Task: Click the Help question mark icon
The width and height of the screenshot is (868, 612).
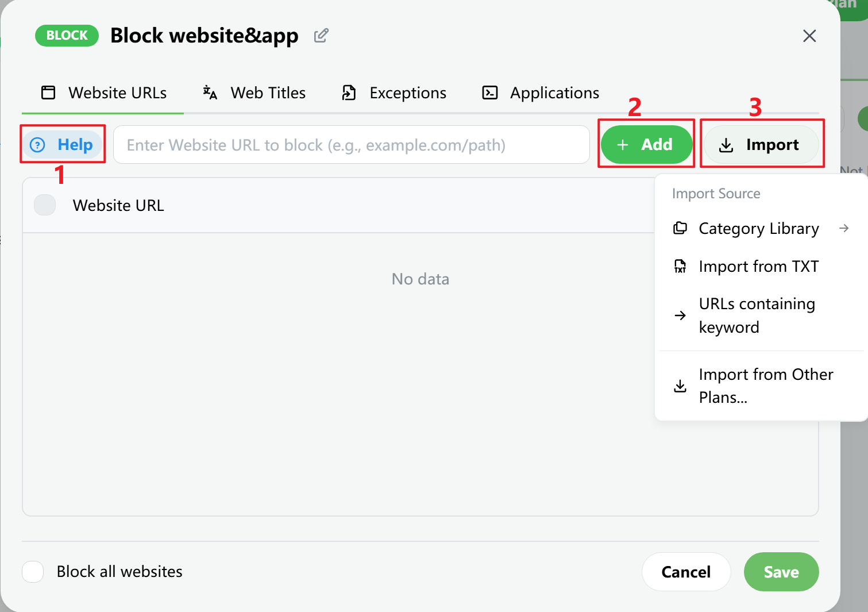Action: pyautogui.click(x=37, y=145)
